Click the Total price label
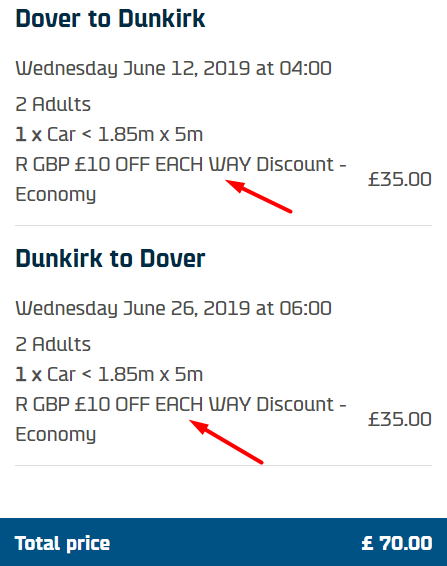The image size is (447, 566). [62, 543]
